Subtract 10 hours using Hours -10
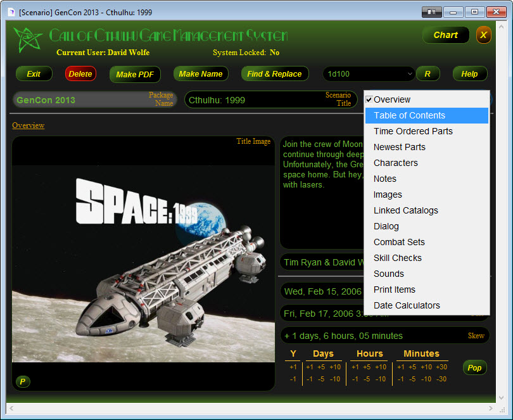The width and height of the screenshot is (513, 420). [381, 379]
